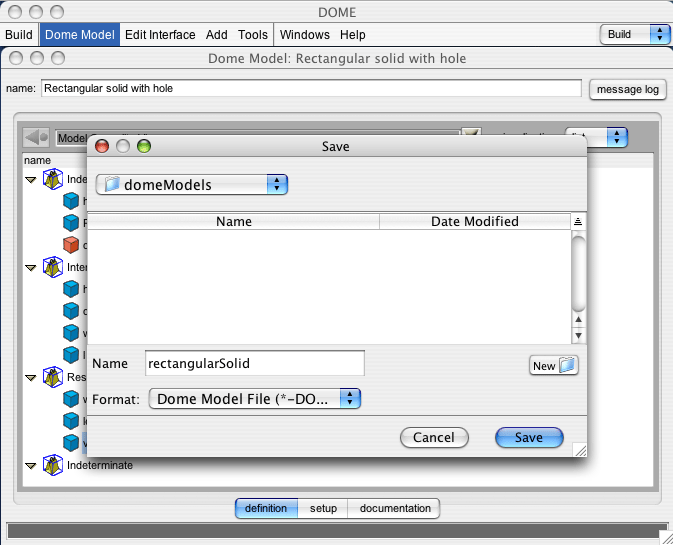Open the Add menu
This screenshot has width=673, height=545.
(x=217, y=34)
